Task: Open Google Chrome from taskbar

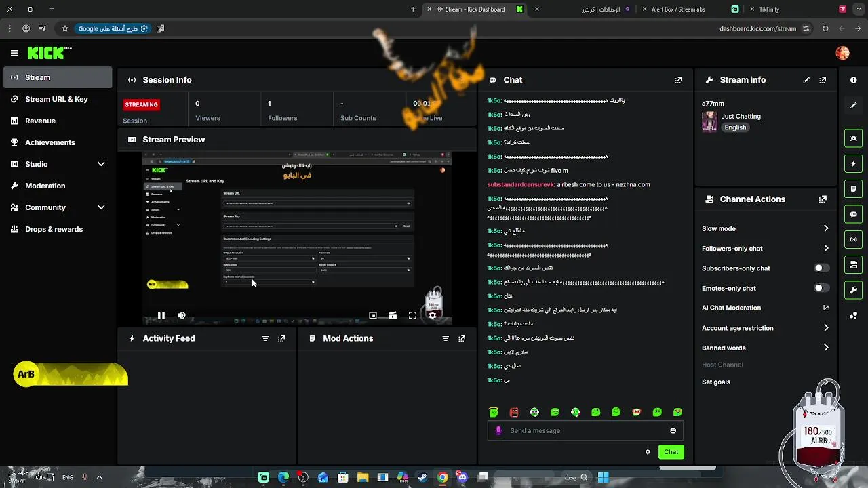Action: (x=442, y=477)
